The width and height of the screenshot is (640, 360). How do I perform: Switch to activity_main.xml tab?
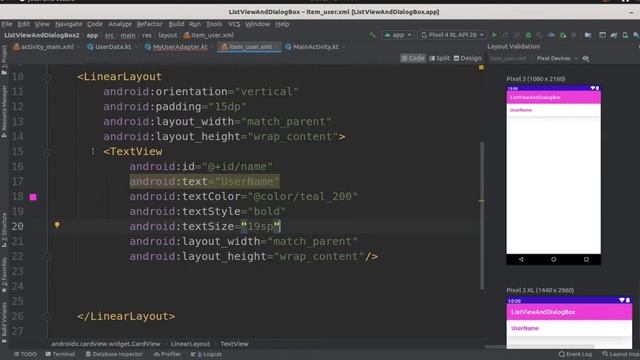[44, 47]
